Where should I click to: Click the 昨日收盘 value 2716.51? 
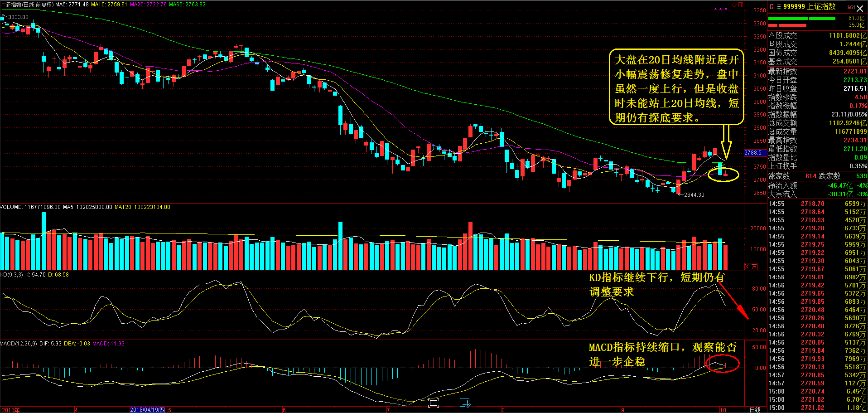(x=855, y=88)
